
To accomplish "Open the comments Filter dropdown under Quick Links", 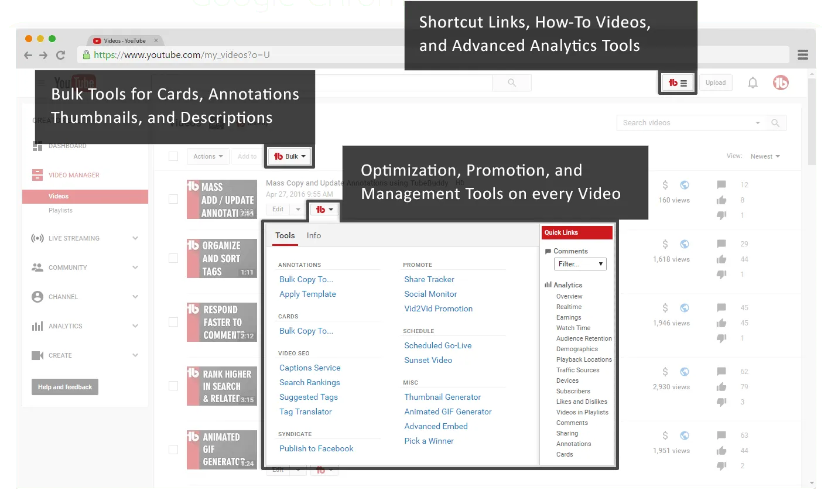I will 580,264.
